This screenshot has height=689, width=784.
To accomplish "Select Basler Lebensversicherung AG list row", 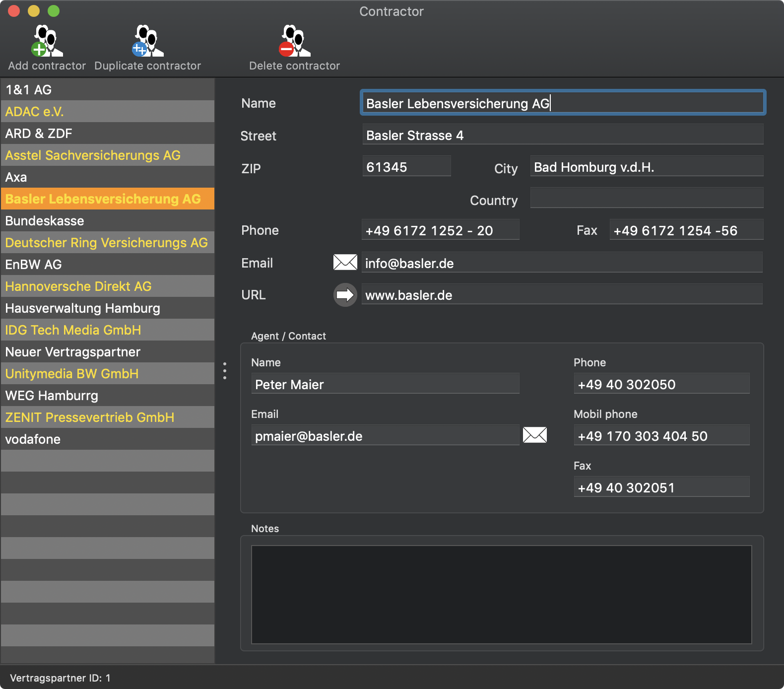I will click(108, 199).
